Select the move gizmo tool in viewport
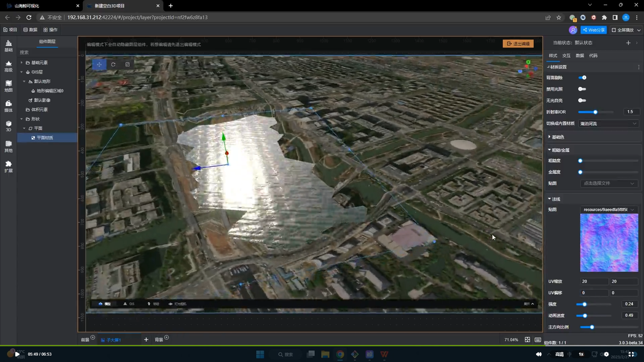 [99, 64]
